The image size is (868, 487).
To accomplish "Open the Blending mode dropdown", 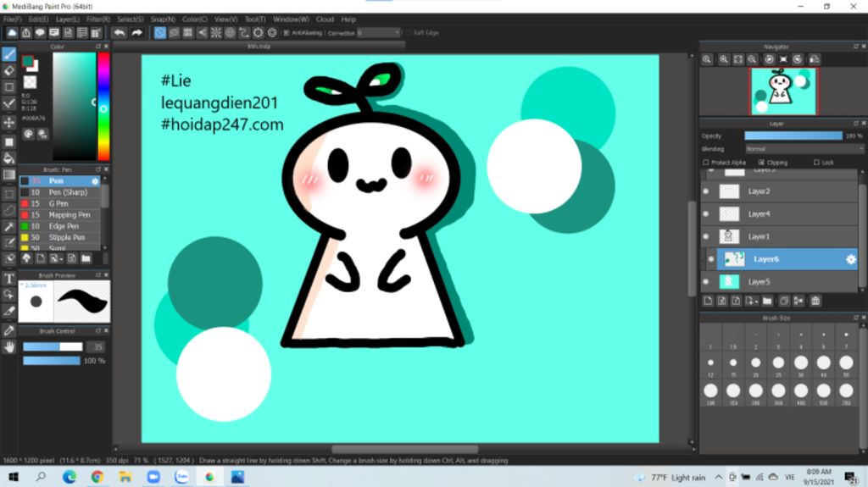I will coord(804,149).
